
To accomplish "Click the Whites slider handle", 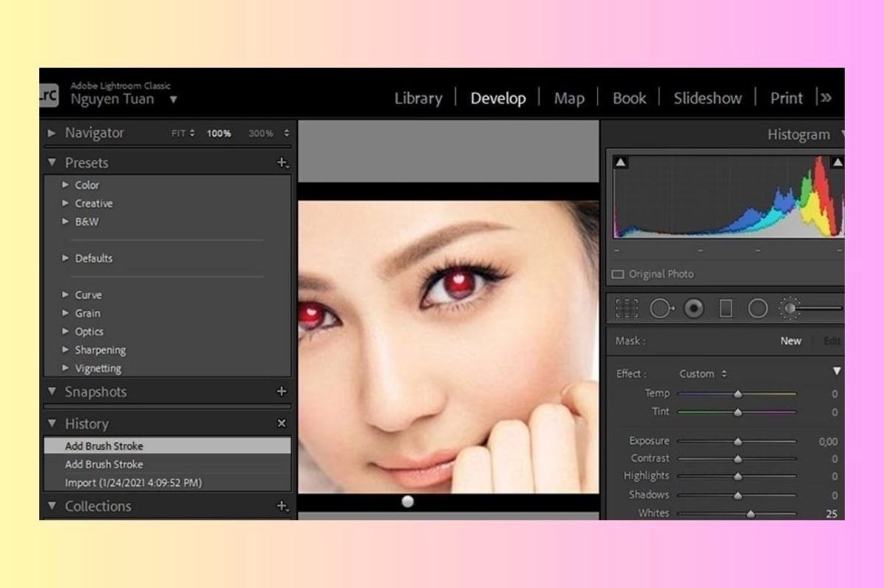I will pos(751,514).
